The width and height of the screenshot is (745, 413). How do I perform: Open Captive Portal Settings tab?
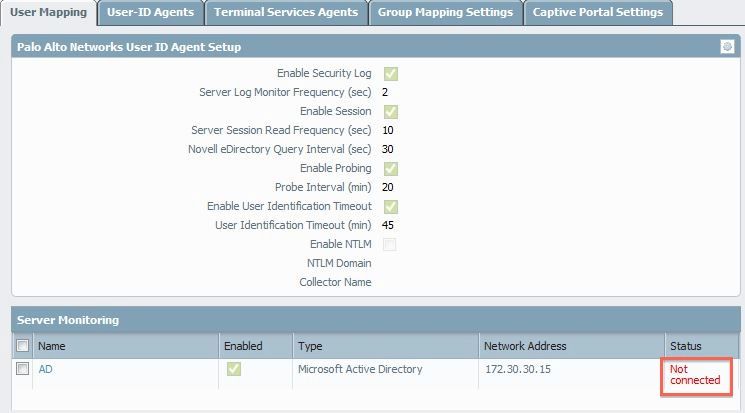[597, 13]
